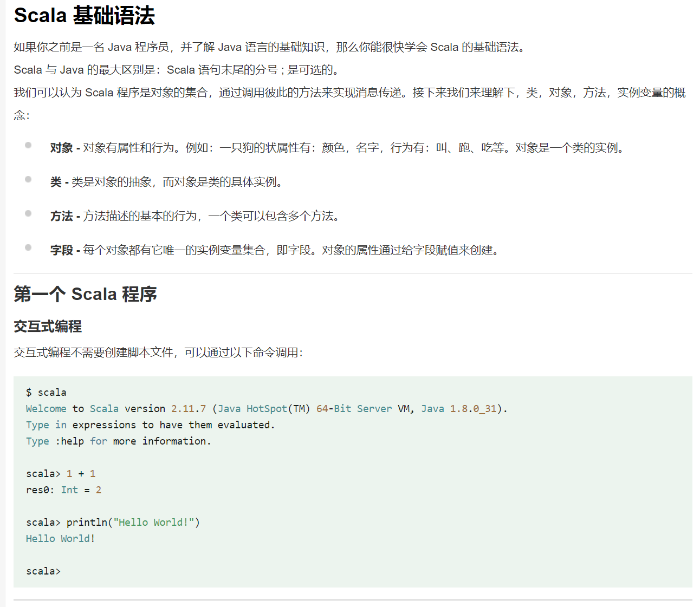This screenshot has width=700, height=607.
Task: Select the paragraph starting "如果你之前是一名 Java 程序员"
Action: coord(270,47)
